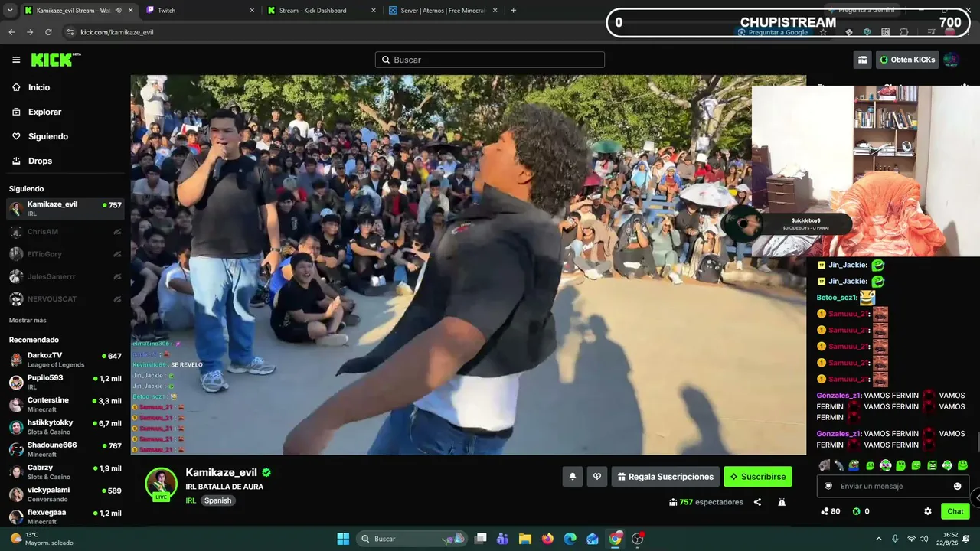Open the chat identity shield icon
Viewport: 980px width, 551px height.
(x=828, y=486)
